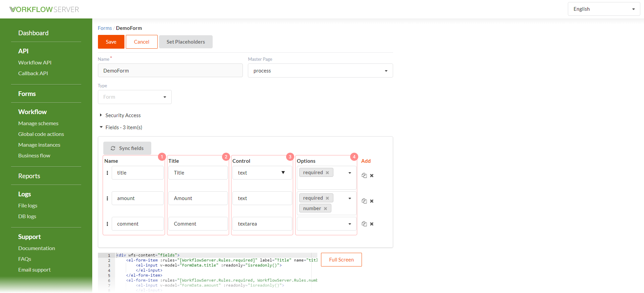Screen dimensions: 644x293
Task: Copy the title field row
Action: point(364,176)
